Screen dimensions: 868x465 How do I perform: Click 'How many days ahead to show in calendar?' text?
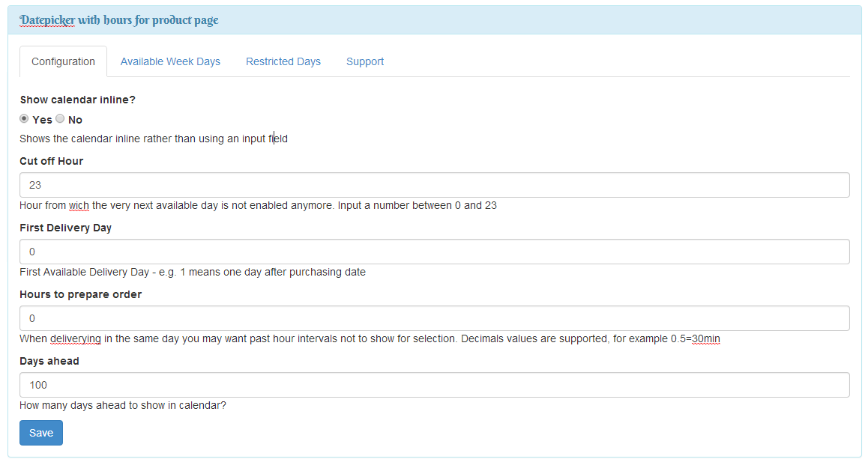[x=123, y=405]
